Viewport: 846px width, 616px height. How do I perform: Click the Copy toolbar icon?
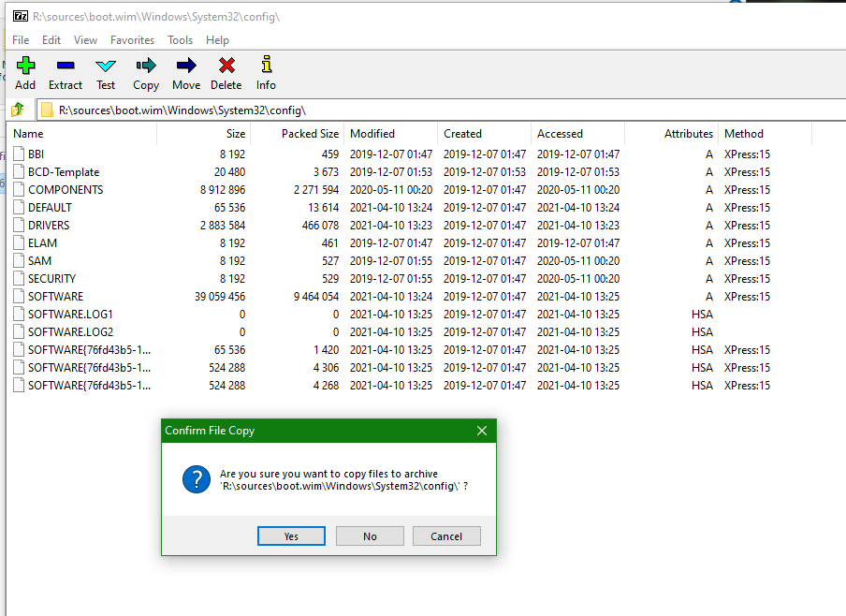click(x=146, y=66)
